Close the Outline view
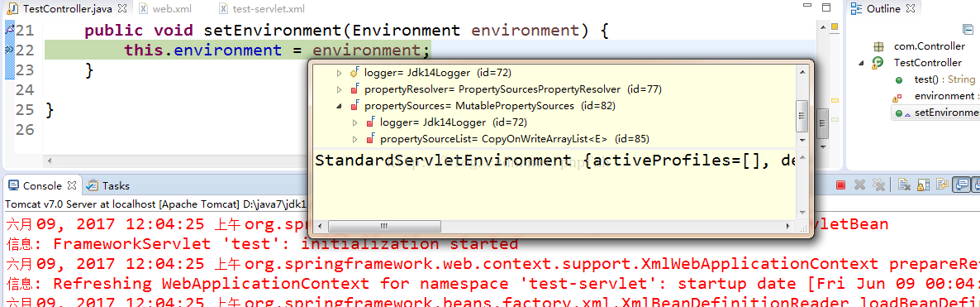 911,9
